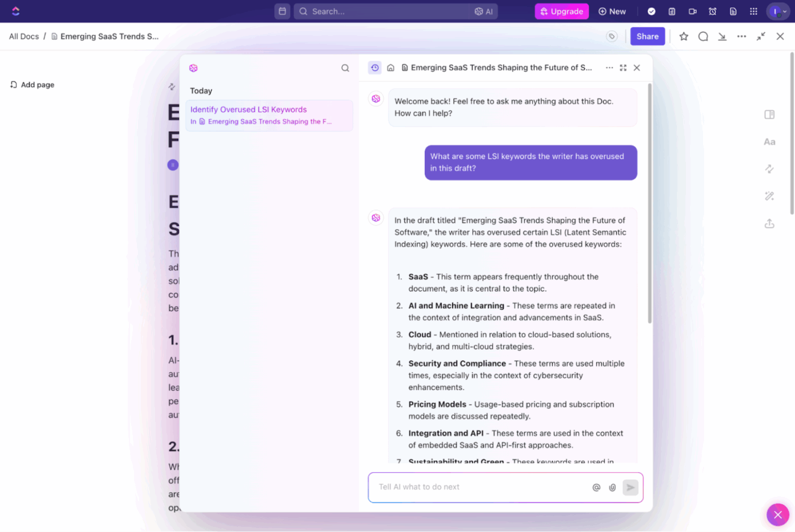
Task: Open comments with the speech bubble icon
Action: point(703,36)
